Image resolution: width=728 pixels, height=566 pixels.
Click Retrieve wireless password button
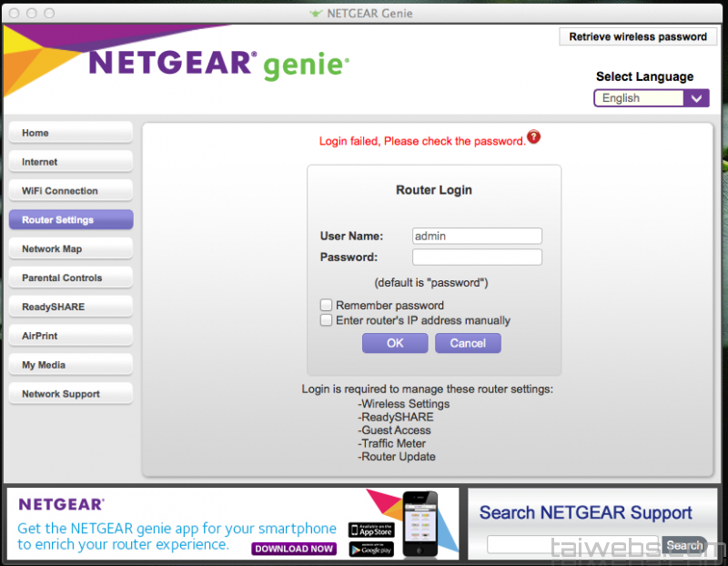637,37
